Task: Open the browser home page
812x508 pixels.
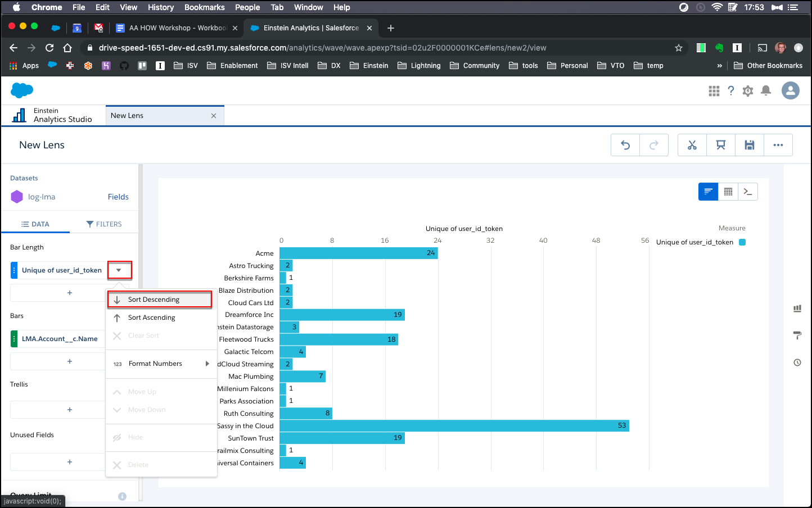Action: (67, 48)
